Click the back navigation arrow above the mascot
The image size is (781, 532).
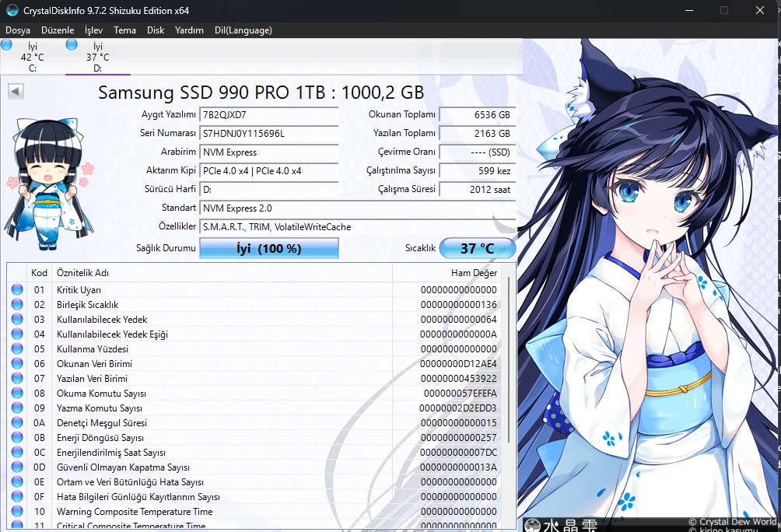coord(14,91)
